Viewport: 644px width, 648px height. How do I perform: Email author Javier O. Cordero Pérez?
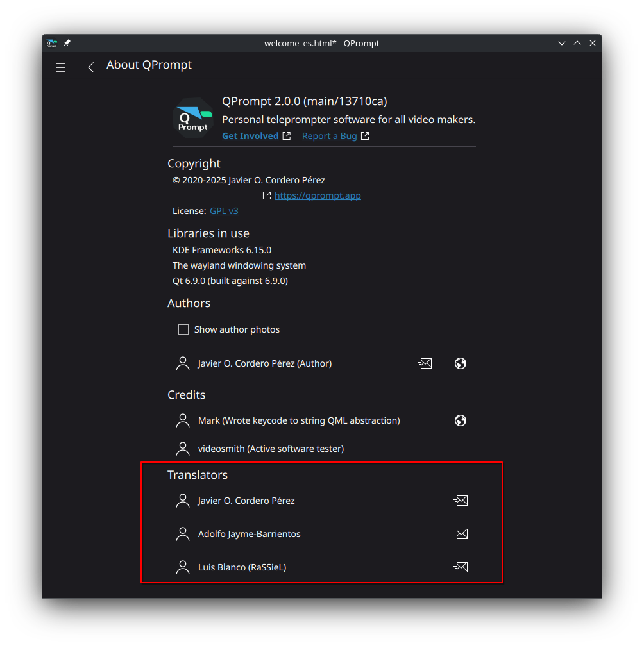[x=425, y=363]
